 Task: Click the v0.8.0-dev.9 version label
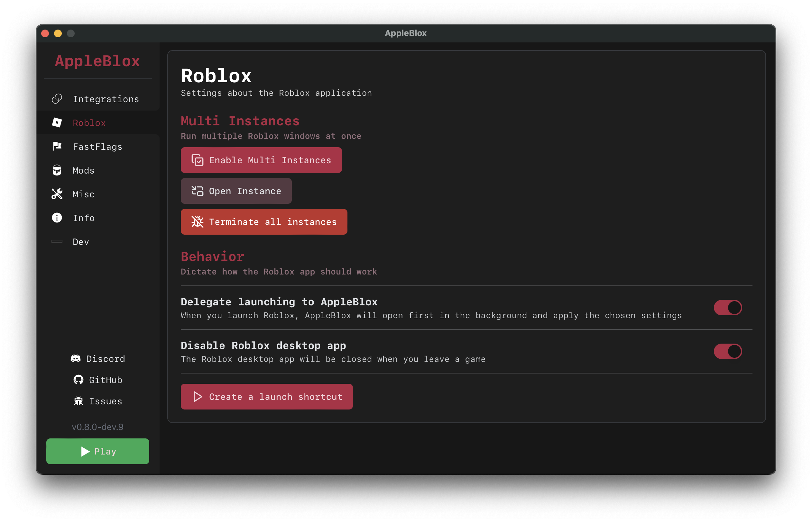point(98,427)
